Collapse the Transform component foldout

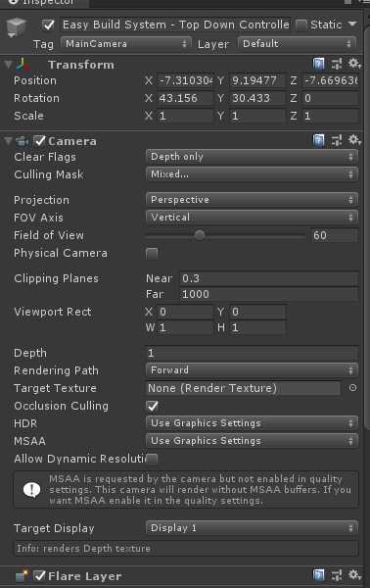click(x=9, y=65)
